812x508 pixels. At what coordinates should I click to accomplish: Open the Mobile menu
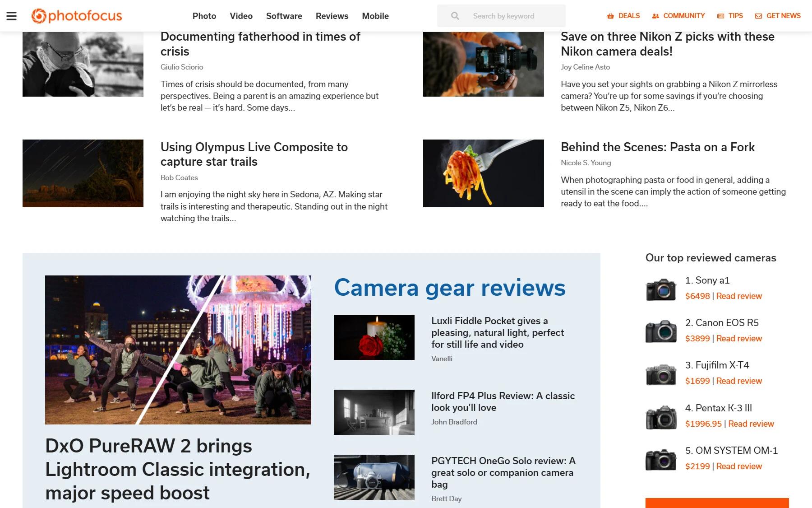point(375,16)
